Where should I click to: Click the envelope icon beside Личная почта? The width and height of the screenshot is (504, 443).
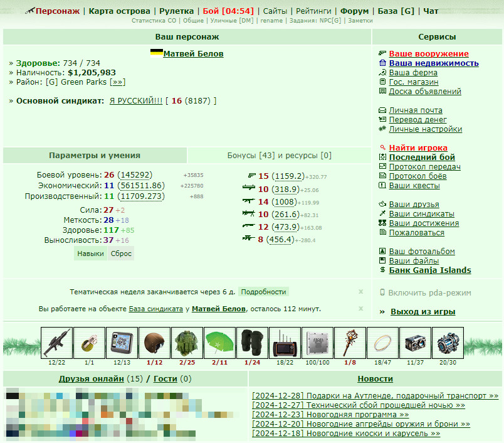click(x=382, y=110)
